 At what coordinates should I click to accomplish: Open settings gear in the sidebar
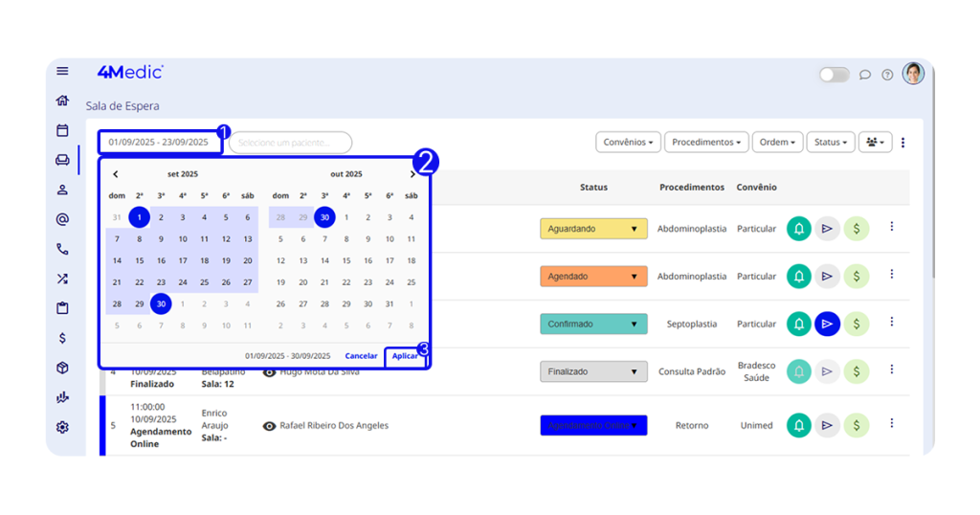pyautogui.click(x=62, y=427)
